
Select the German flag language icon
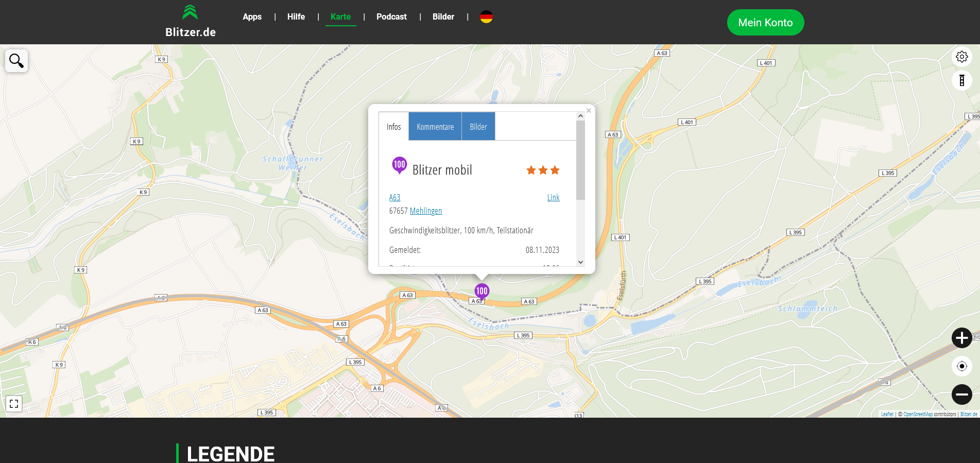pyautogui.click(x=486, y=17)
